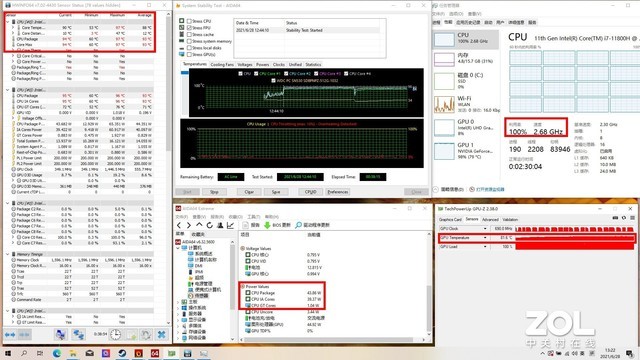The width and height of the screenshot is (640, 360).
Task: Collapse the first CPU sensor group in HWiNFO
Action: [x=8, y=22]
